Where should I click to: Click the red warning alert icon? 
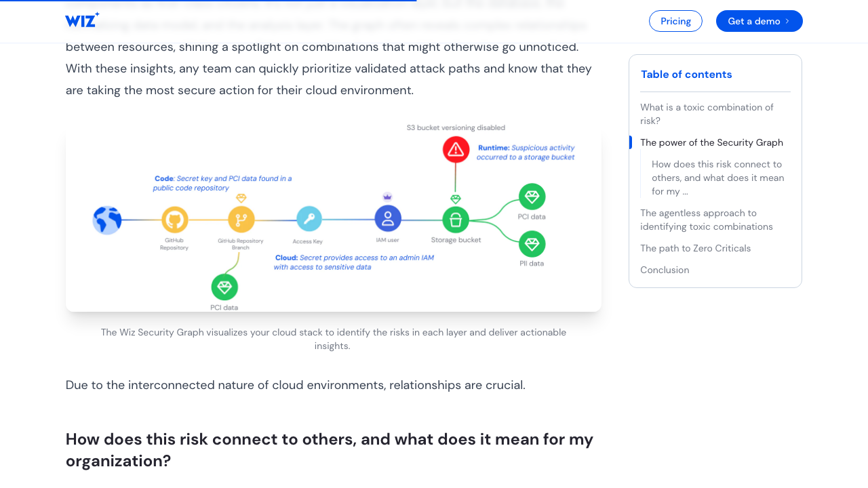[456, 150]
